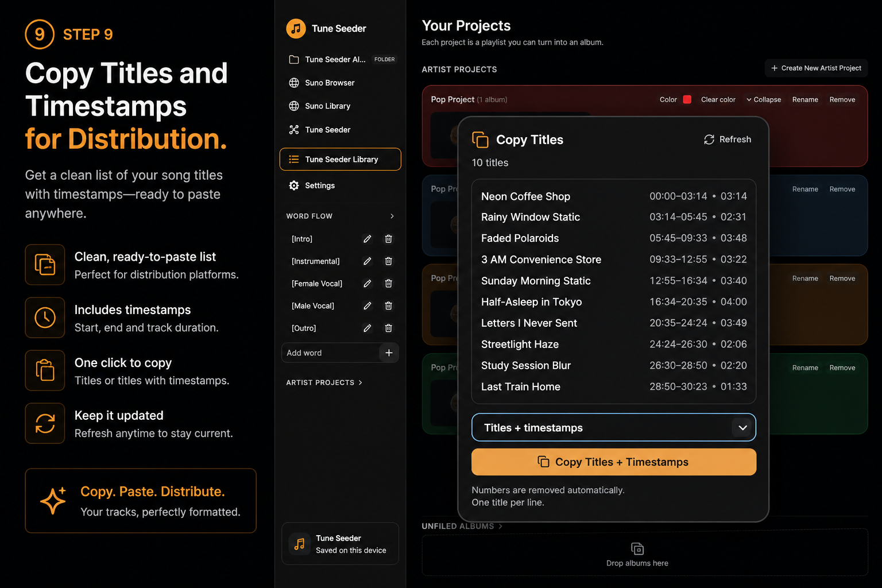Expand the Word Flow section chevron
The width and height of the screenshot is (882, 588).
[x=392, y=216]
